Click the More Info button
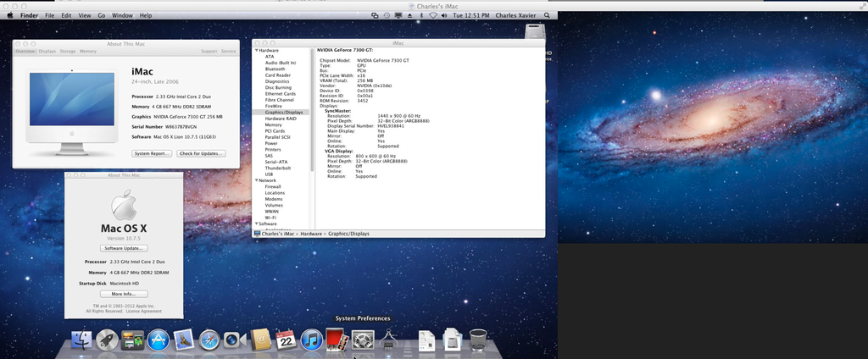Screen dimensions: 868x359 click(x=124, y=294)
